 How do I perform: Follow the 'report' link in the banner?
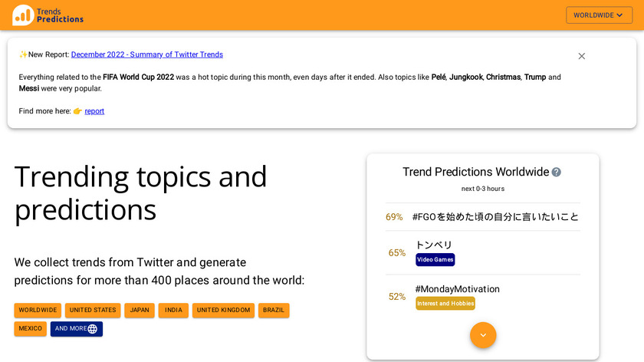[x=94, y=111]
